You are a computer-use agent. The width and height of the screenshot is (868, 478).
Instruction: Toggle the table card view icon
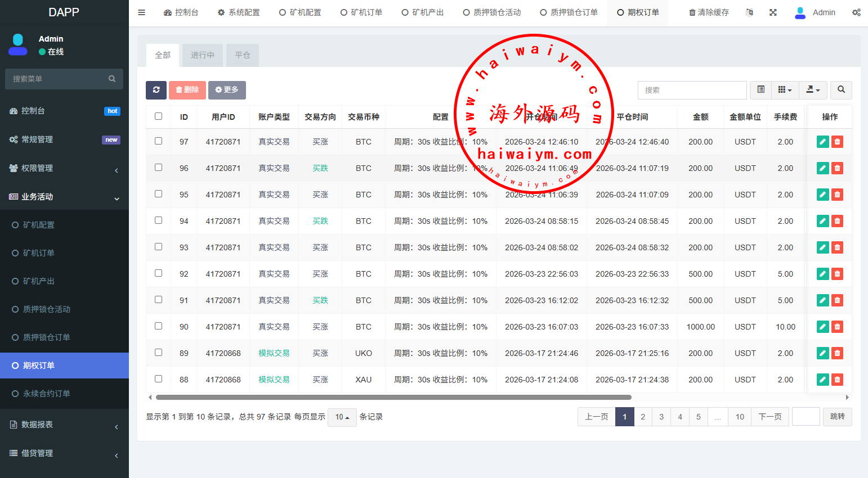point(760,90)
